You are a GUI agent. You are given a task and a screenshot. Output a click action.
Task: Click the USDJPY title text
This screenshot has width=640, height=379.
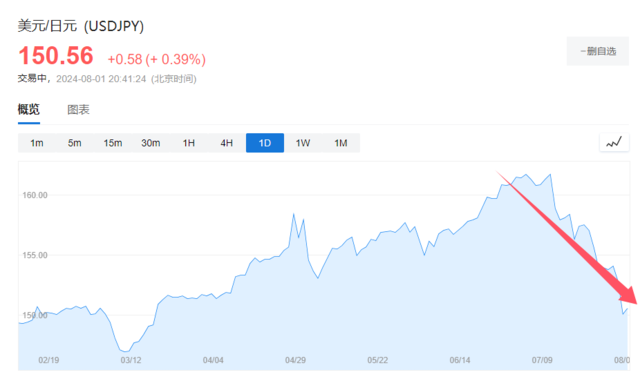114,26
